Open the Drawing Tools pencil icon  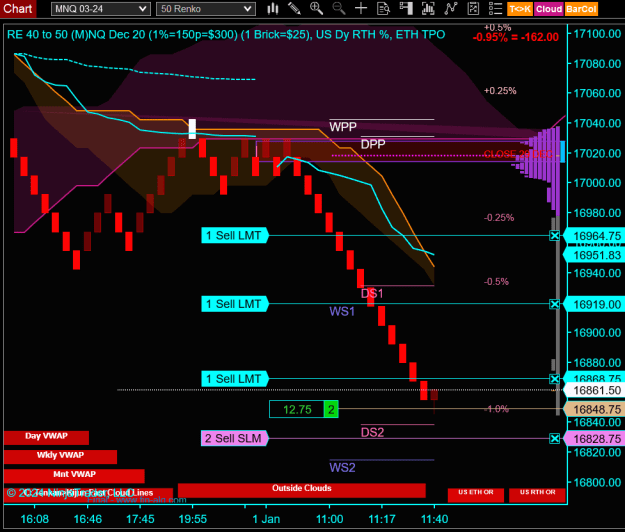point(295,9)
